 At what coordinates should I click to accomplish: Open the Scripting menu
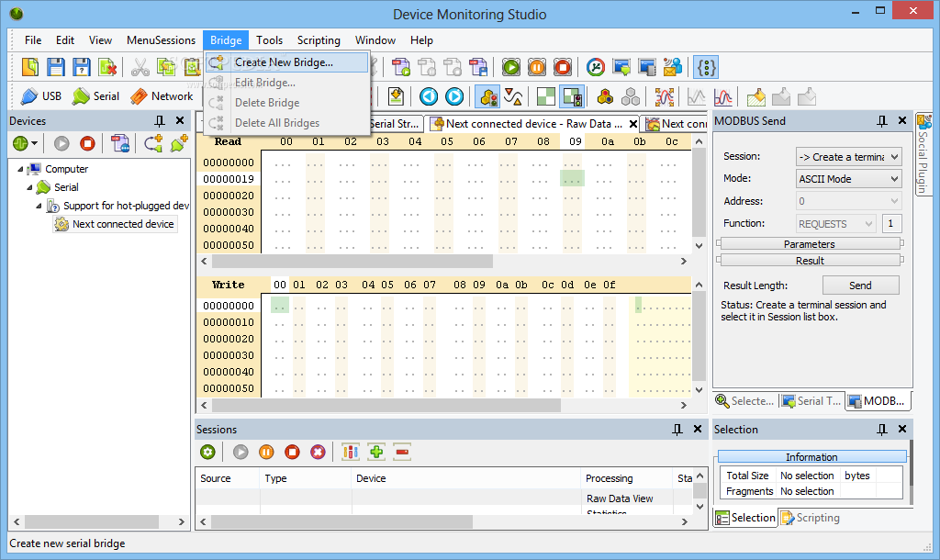pyautogui.click(x=319, y=40)
